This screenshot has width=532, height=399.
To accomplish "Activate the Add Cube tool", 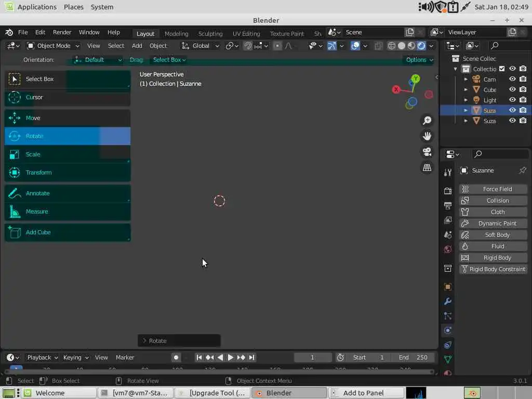I will tap(67, 232).
